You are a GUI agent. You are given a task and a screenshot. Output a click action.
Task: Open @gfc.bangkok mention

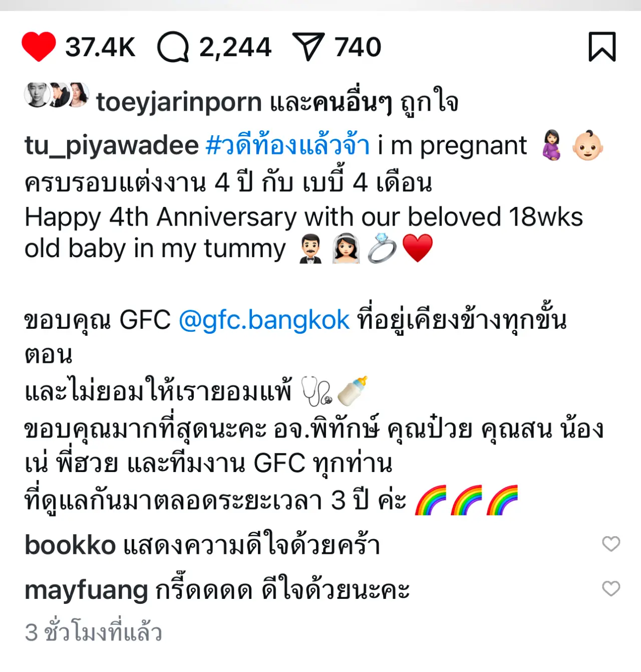264,320
